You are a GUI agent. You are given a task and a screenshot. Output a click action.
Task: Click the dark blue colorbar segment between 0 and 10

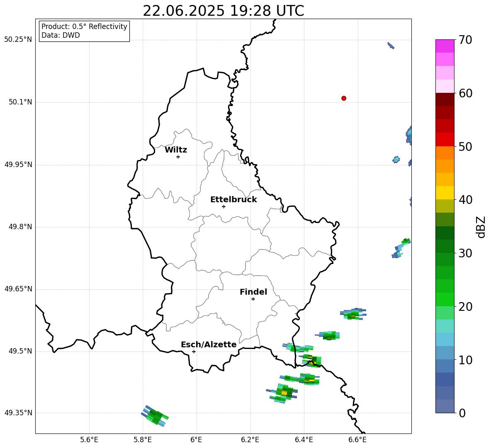(x=445, y=379)
